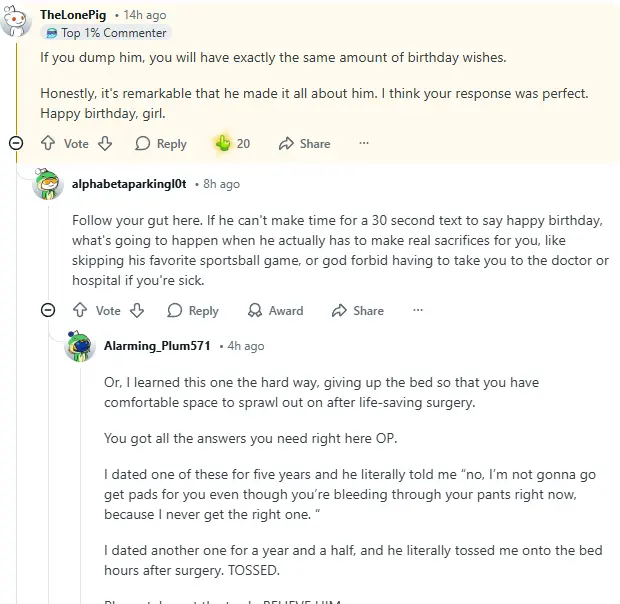This screenshot has width=620, height=604.
Task: Collapse alphabetaparkingl0t's comment thread
Action: click(x=48, y=311)
